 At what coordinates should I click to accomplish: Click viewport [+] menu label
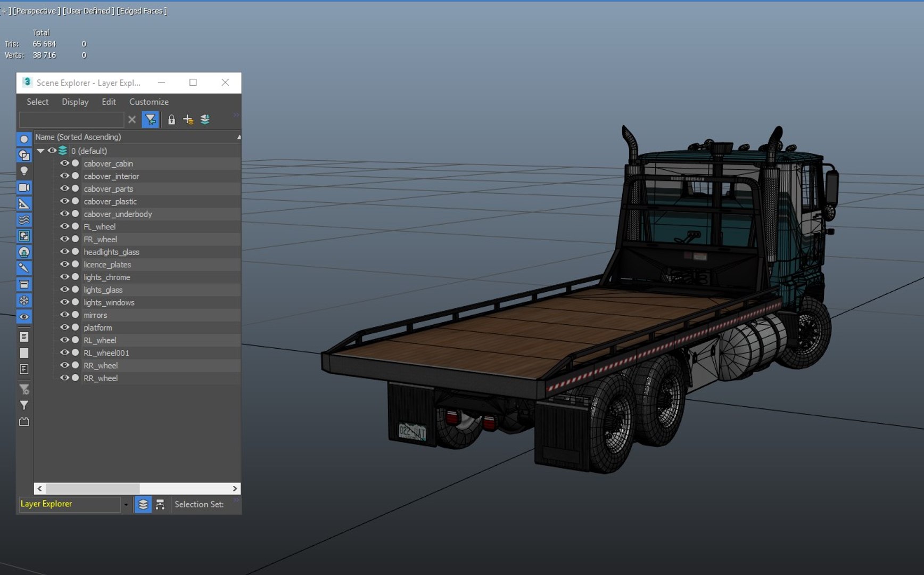5,11
